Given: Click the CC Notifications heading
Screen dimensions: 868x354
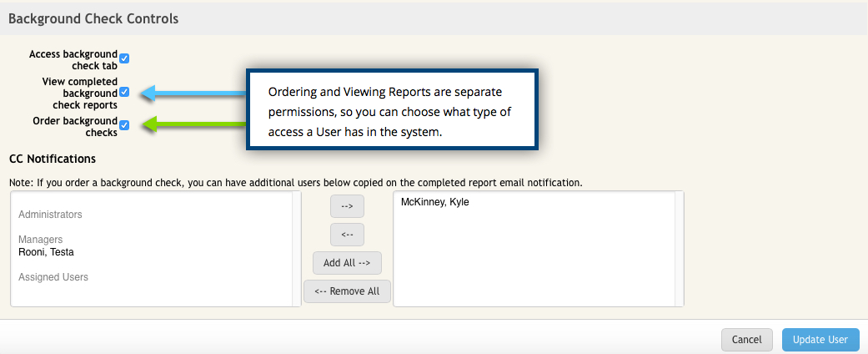Looking at the screenshot, I should 52,159.
